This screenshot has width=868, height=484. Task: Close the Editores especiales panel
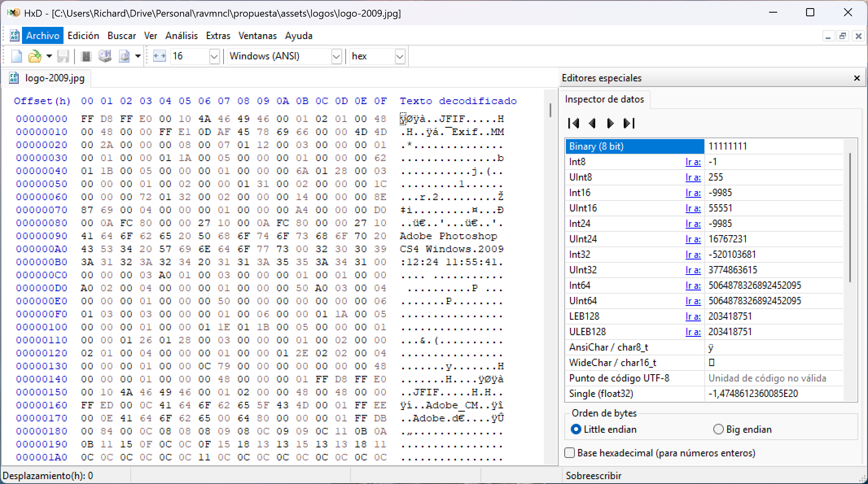857,78
